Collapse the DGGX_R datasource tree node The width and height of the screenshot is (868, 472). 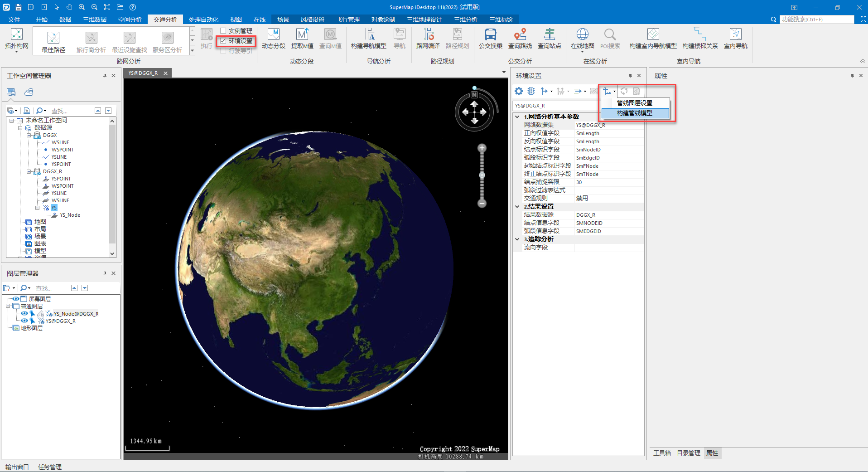29,171
